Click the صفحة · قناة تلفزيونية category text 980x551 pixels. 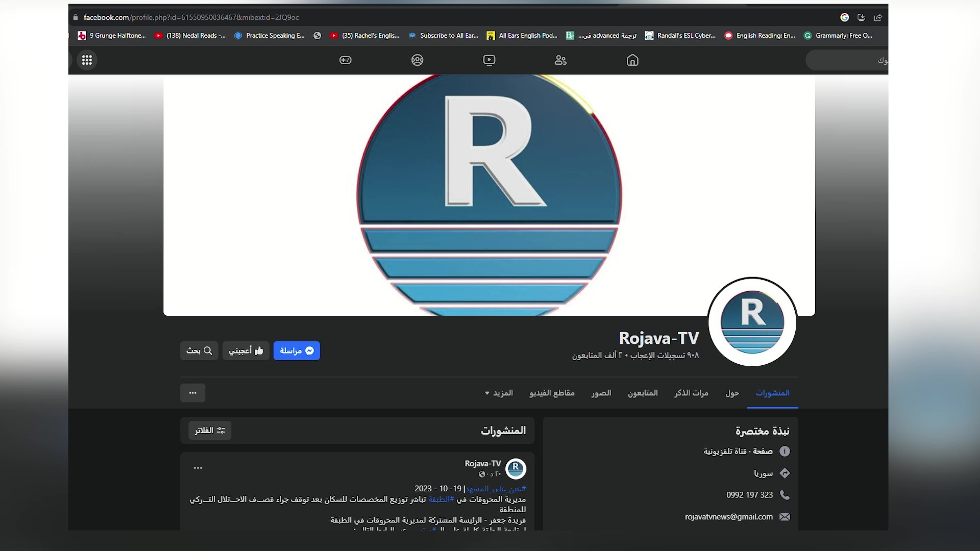click(738, 451)
